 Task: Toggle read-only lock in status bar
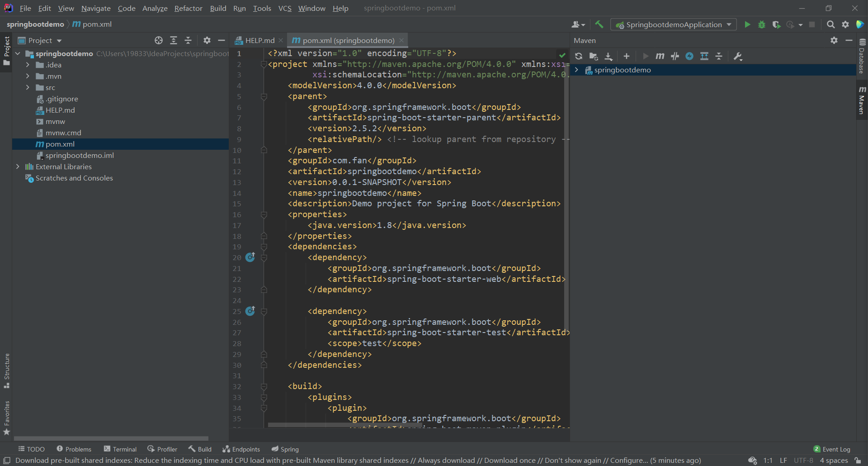coord(858,460)
